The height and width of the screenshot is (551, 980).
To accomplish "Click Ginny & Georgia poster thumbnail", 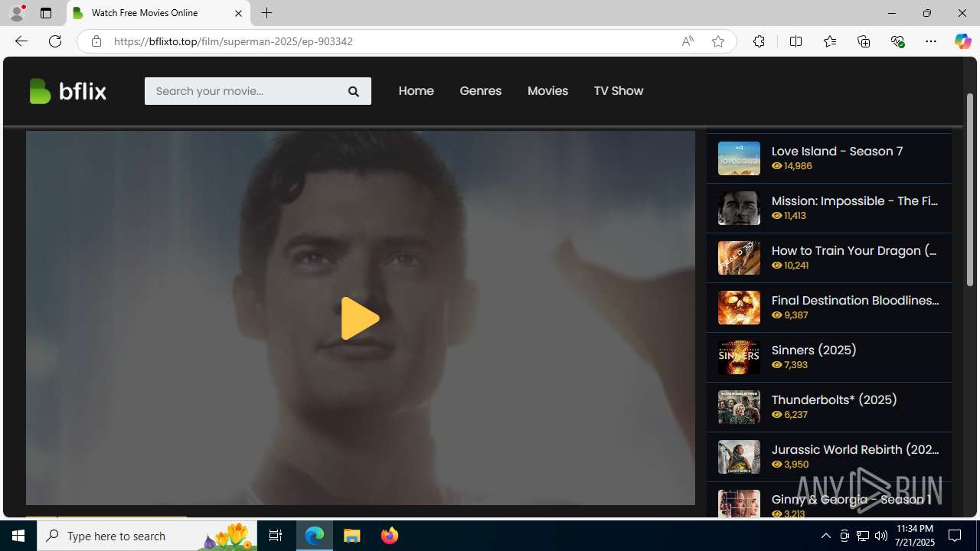I will coord(739,504).
